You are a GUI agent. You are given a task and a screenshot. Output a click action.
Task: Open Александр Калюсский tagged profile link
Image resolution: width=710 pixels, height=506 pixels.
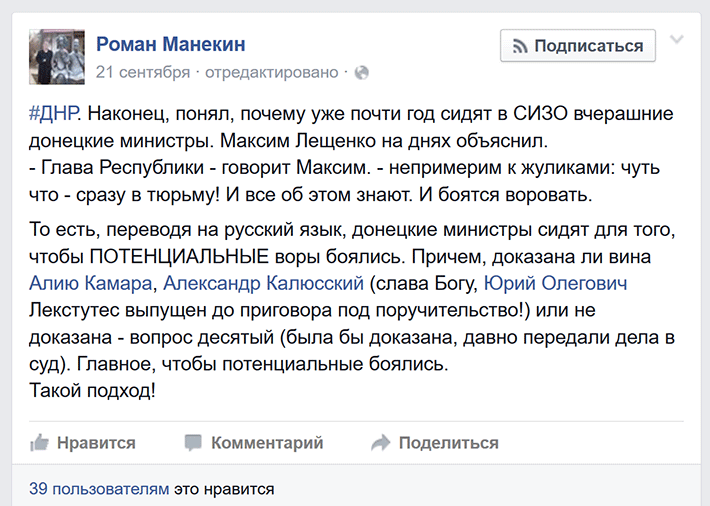point(264,283)
